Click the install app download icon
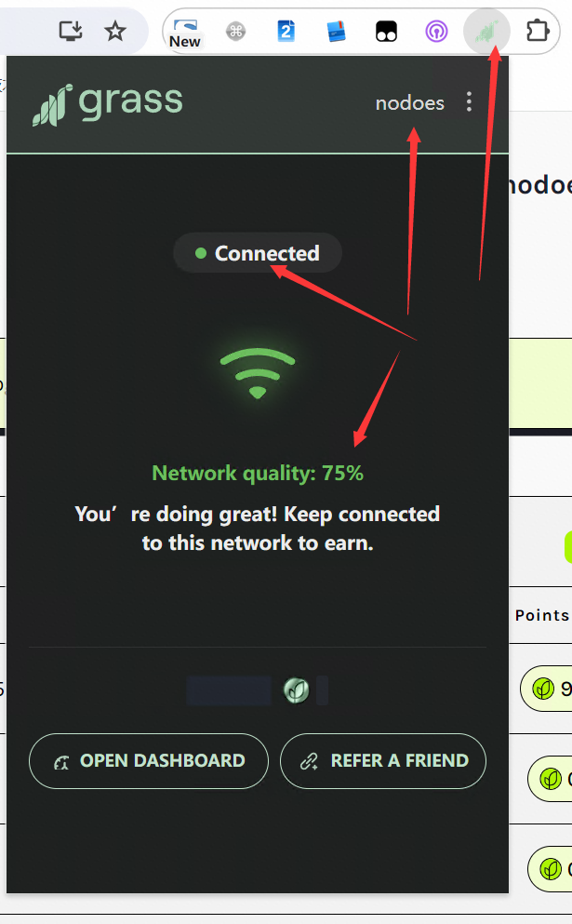 click(x=71, y=31)
